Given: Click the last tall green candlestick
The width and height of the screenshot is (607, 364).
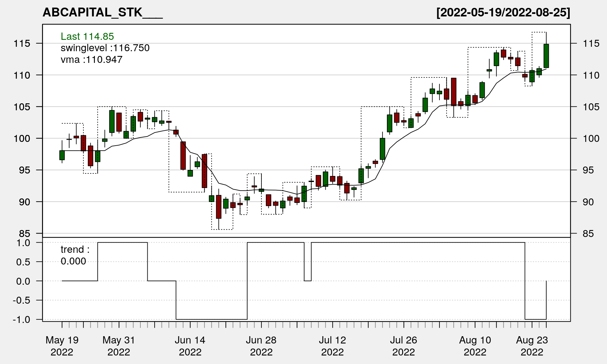Looking at the screenshot, I should click(546, 56).
